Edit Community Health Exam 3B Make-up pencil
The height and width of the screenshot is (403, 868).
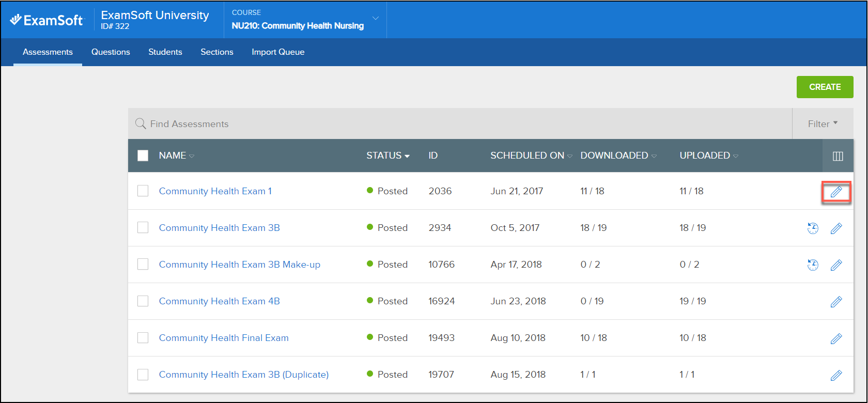[836, 265]
